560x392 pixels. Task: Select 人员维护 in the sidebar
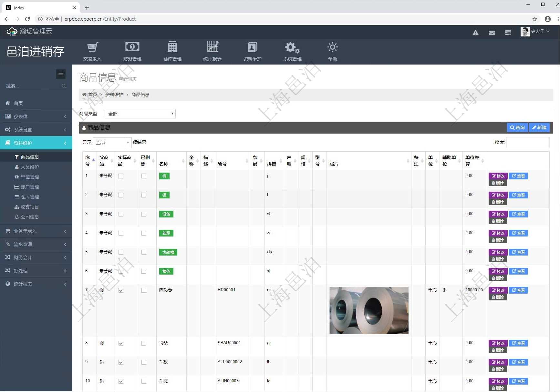30,167
